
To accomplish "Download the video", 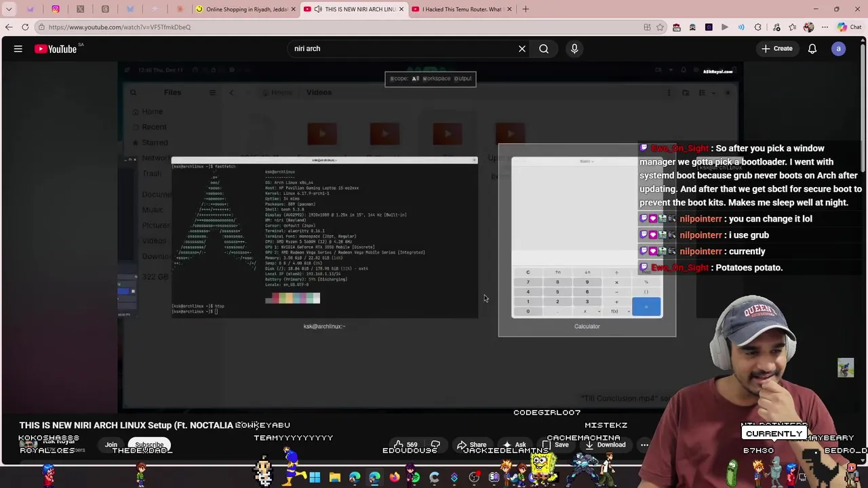I will click(605, 445).
